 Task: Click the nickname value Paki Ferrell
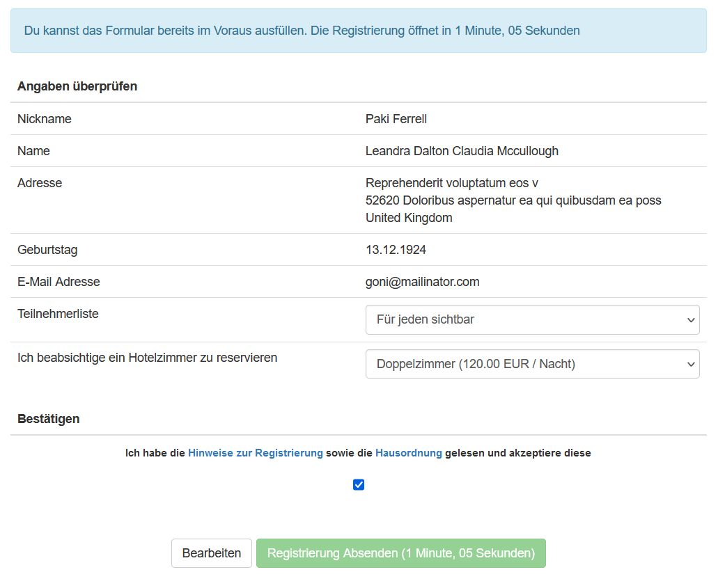[396, 119]
